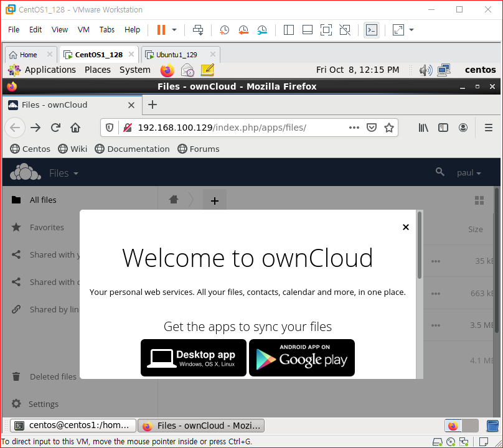
Task: Click the Desktop app download button
Action: click(194, 358)
